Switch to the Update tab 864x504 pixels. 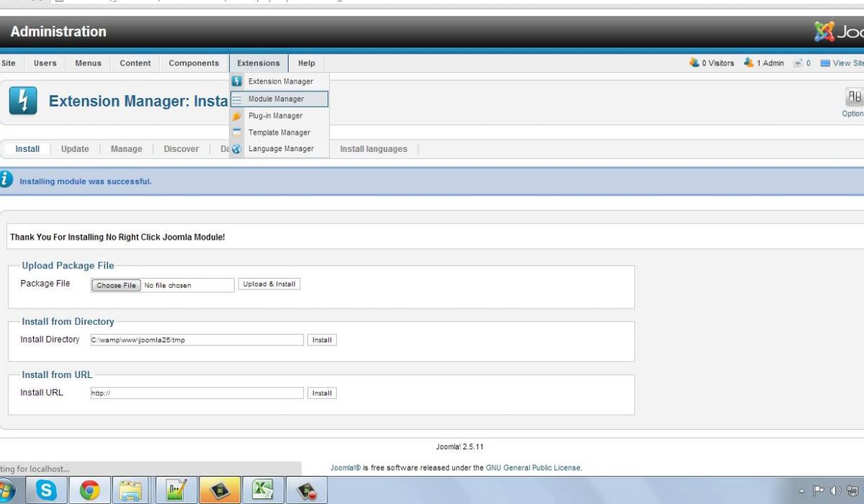tap(75, 149)
